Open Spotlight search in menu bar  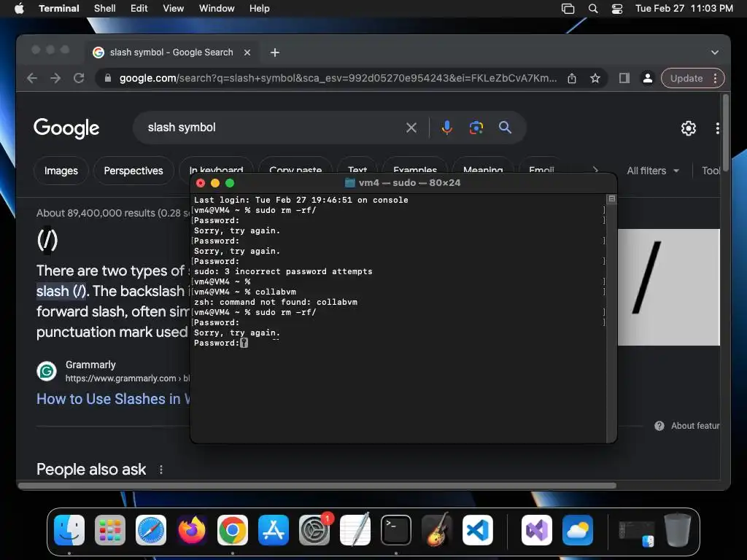pyautogui.click(x=592, y=8)
